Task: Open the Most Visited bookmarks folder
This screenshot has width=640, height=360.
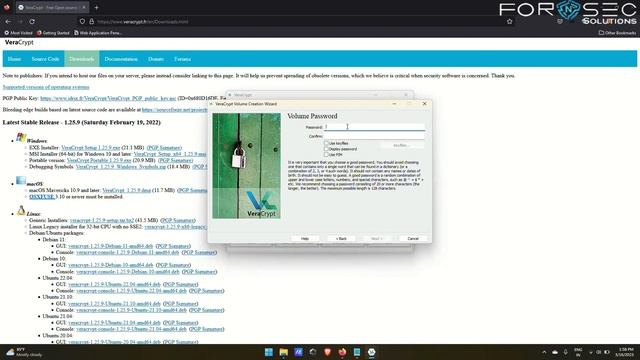Action: 18,33
